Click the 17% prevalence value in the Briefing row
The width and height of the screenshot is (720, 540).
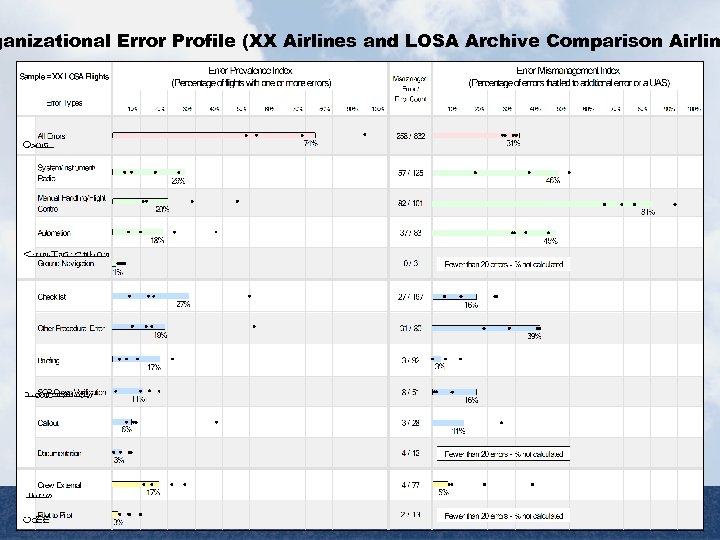154,367
